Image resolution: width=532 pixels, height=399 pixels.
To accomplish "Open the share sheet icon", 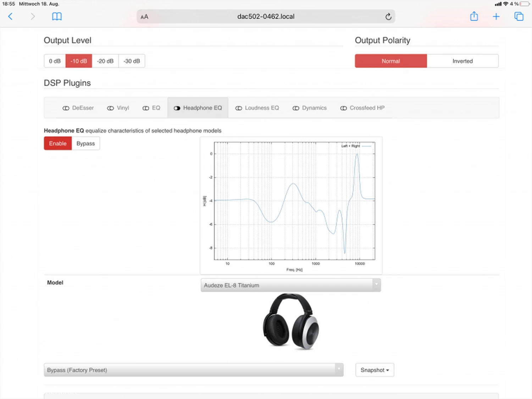I will [474, 16].
